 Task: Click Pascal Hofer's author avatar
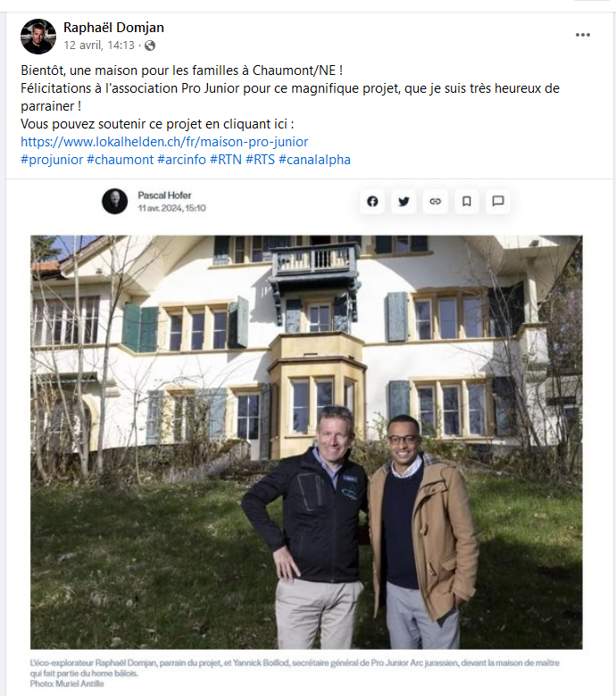point(114,201)
